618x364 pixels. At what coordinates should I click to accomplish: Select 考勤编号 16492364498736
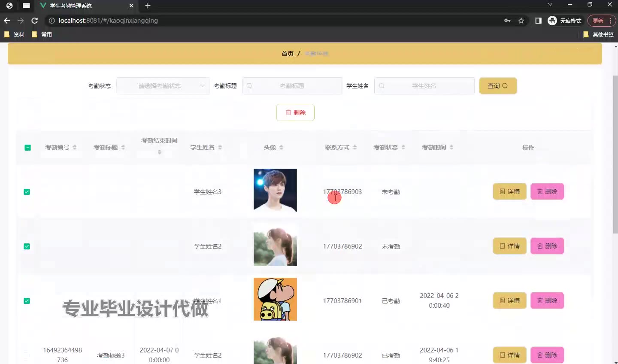62,355
